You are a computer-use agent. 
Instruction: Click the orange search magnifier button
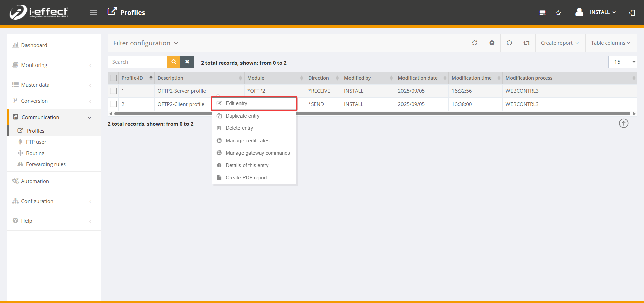pos(174,62)
